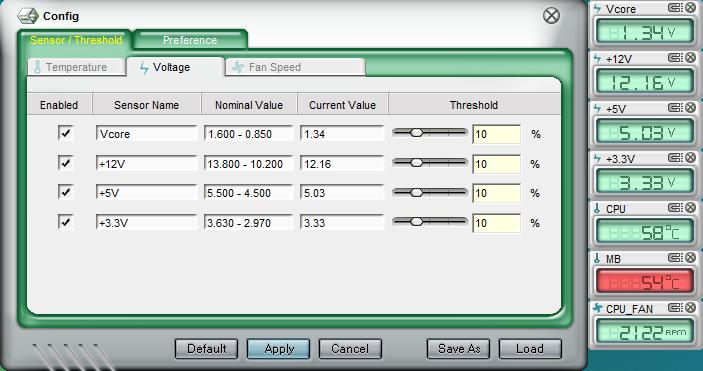Switch to the Temperature sub-tab

76,67
